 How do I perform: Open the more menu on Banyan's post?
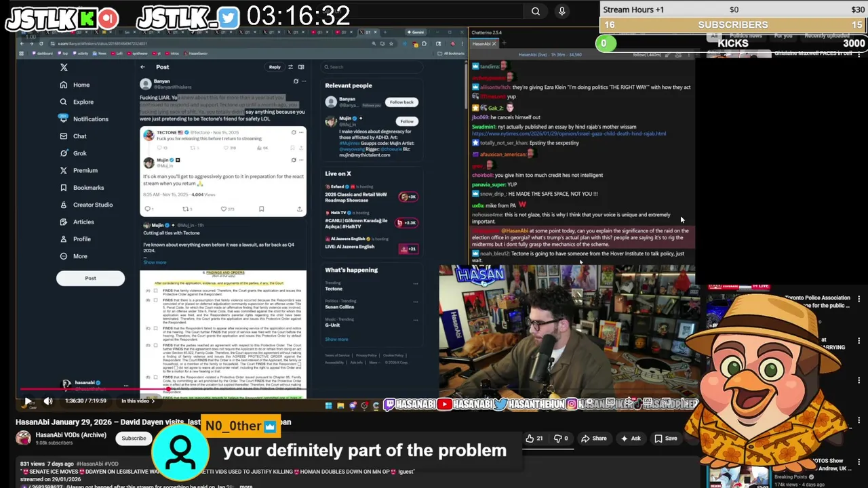coord(303,81)
